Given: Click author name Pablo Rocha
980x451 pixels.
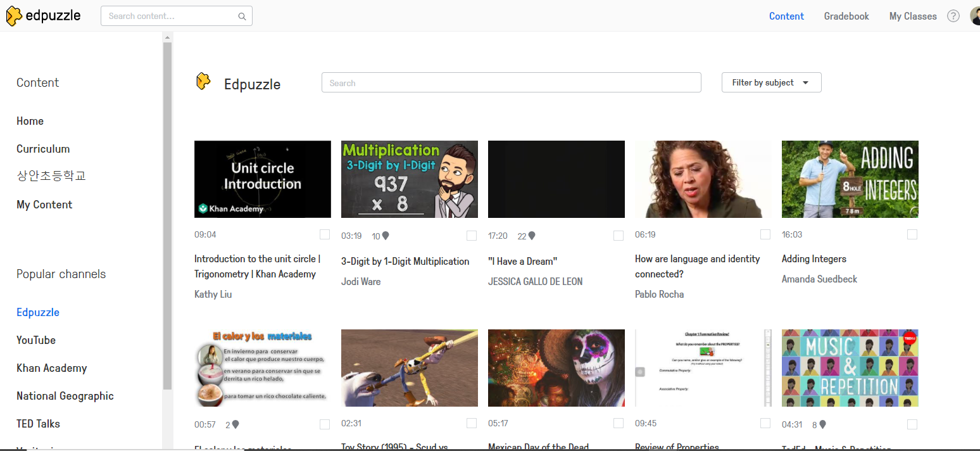Looking at the screenshot, I should point(660,294).
